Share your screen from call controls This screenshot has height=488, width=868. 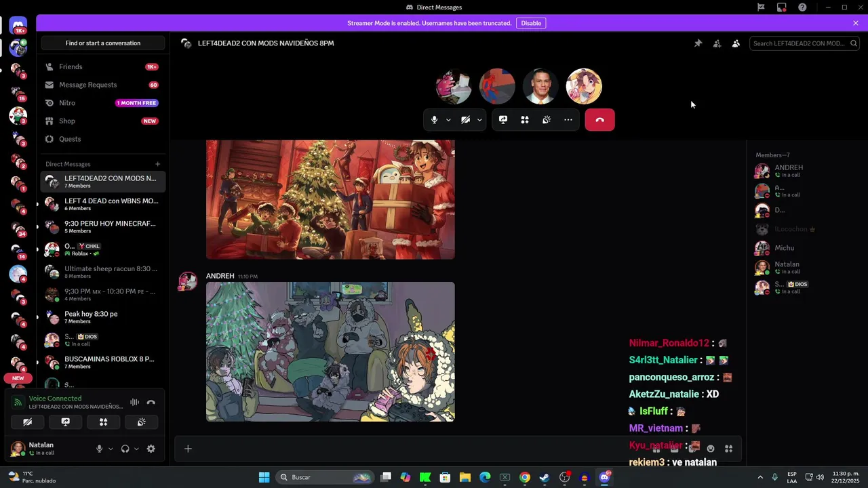pos(503,120)
